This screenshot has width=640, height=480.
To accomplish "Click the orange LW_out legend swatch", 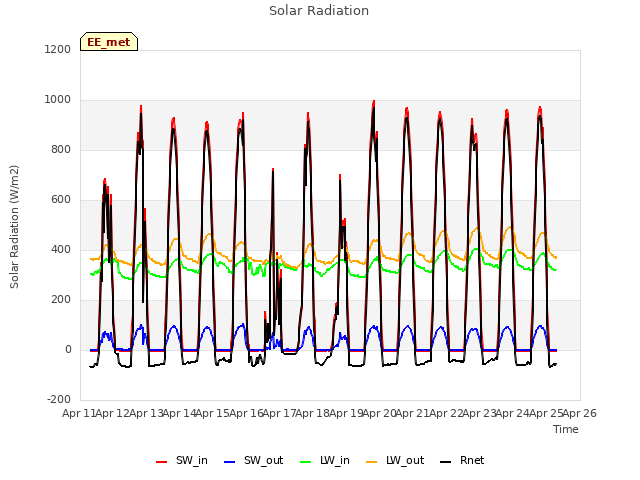I will pos(372,462).
